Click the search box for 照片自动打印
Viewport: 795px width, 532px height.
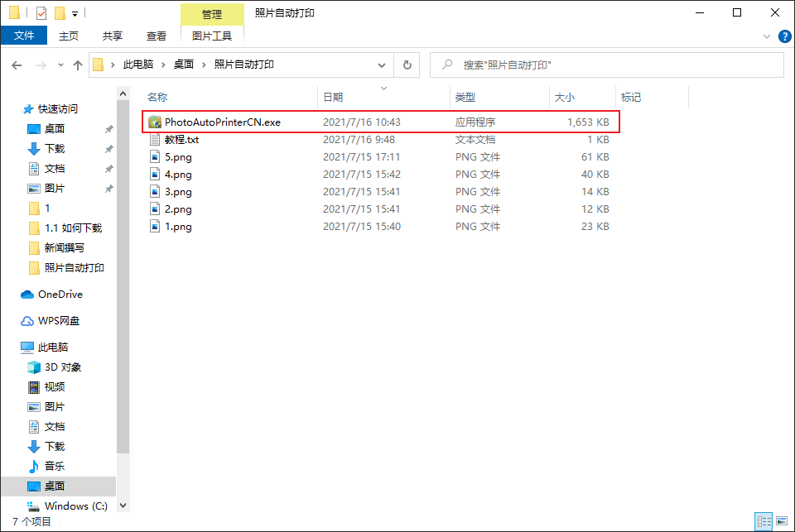pos(606,65)
